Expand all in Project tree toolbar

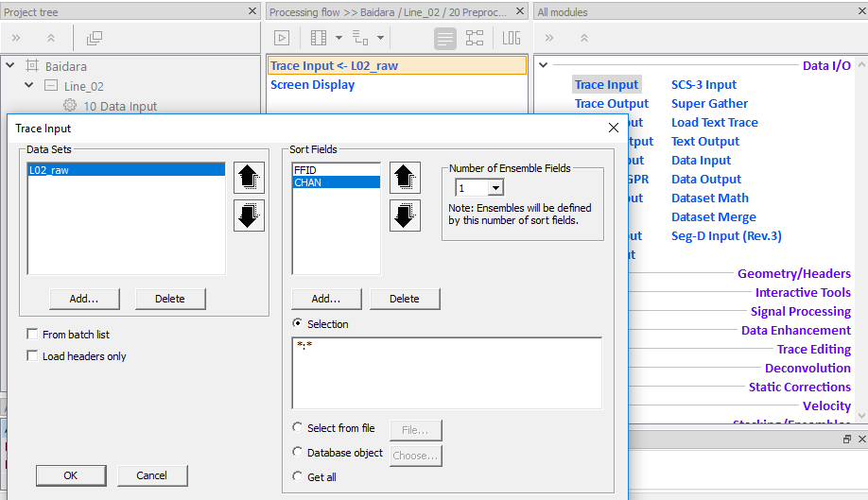click(16, 38)
